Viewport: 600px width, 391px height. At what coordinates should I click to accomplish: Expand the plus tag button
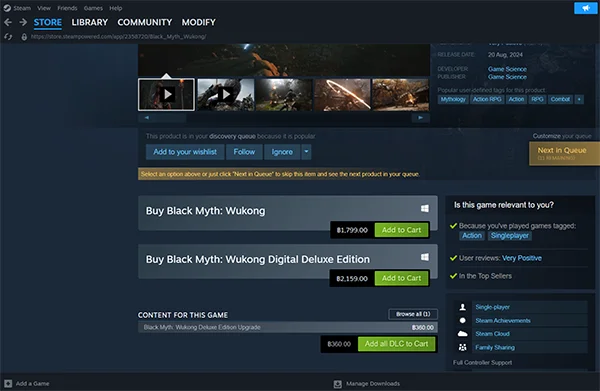click(x=579, y=99)
